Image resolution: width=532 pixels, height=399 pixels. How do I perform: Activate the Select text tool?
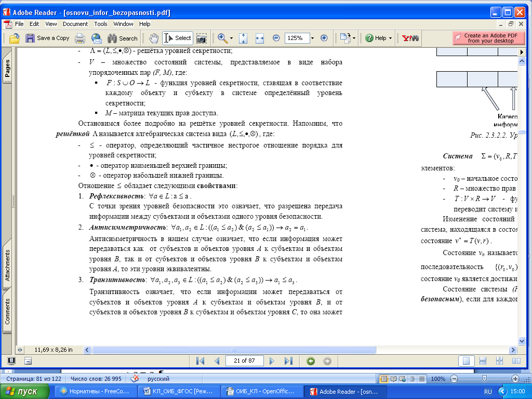[x=178, y=38]
